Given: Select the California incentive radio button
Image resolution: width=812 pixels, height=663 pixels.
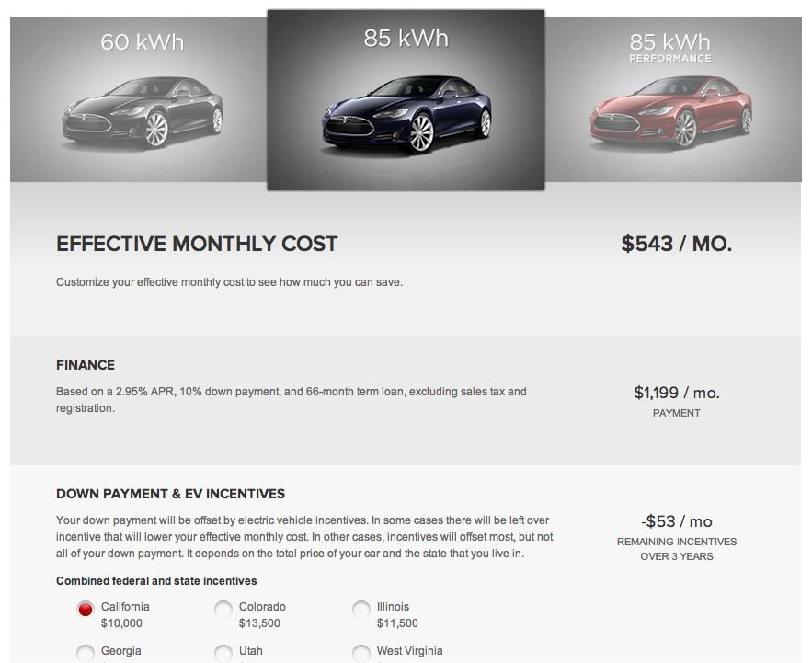Looking at the screenshot, I should (86, 609).
